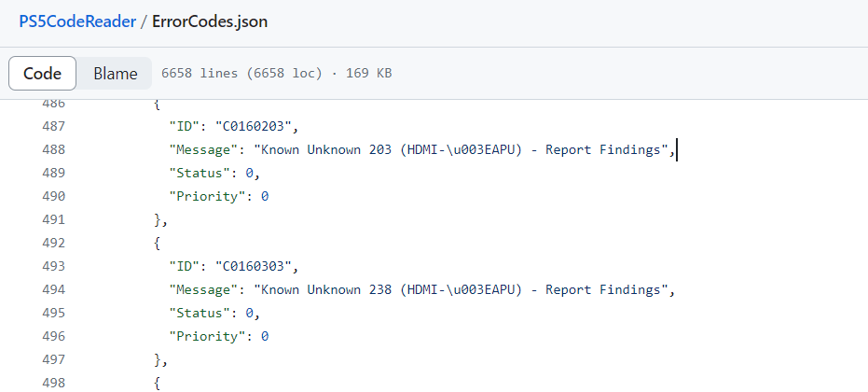Click the file info text showing 6658 lines

click(x=276, y=73)
